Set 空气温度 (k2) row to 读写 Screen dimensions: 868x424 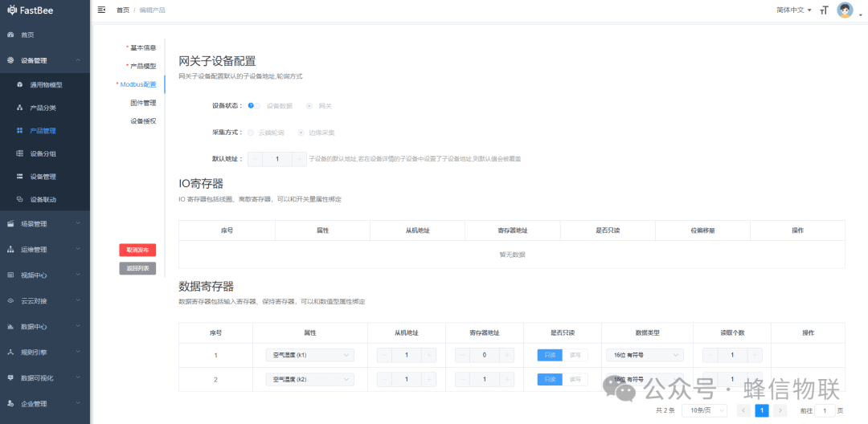(x=575, y=379)
